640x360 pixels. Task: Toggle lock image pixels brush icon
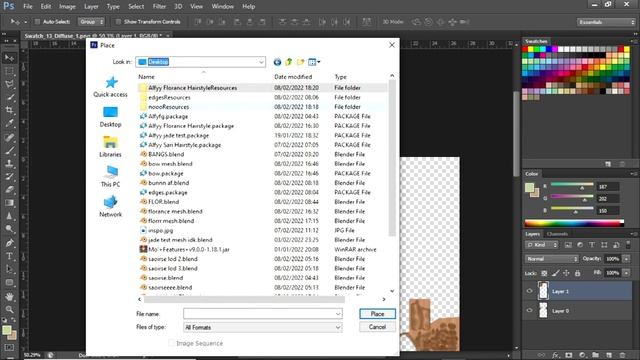[556, 273]
